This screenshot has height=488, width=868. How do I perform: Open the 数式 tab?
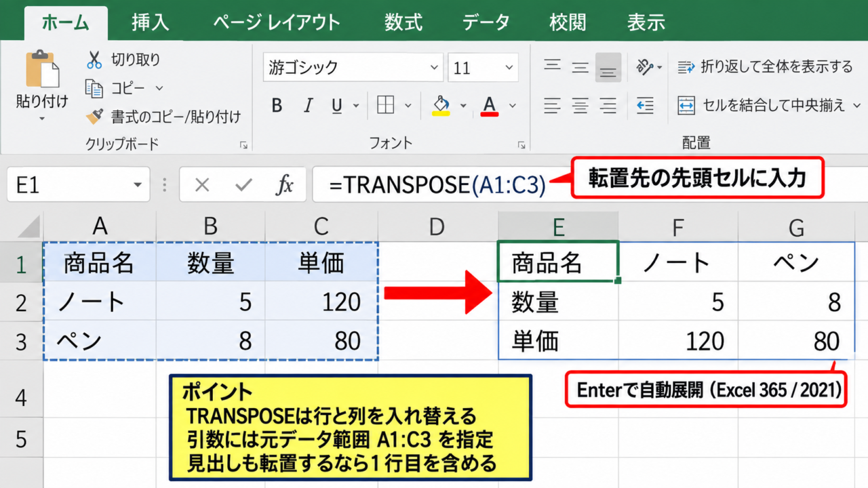click(403, 22)
